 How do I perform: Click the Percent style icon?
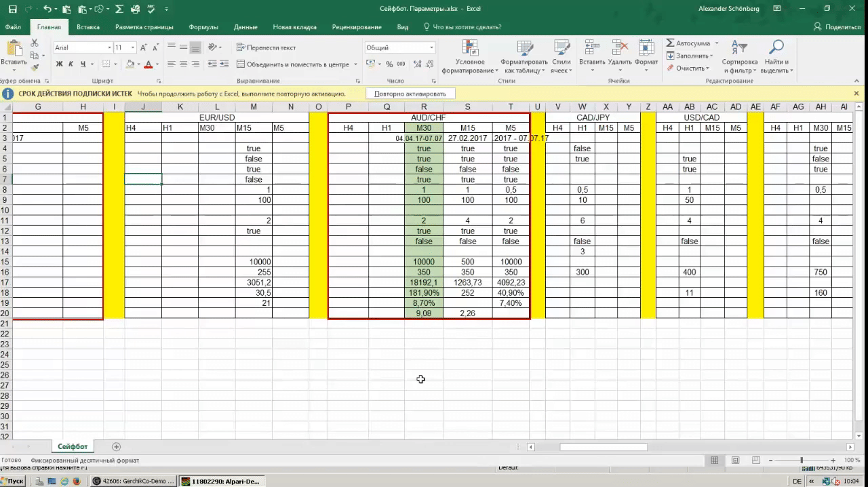point(389,64)
